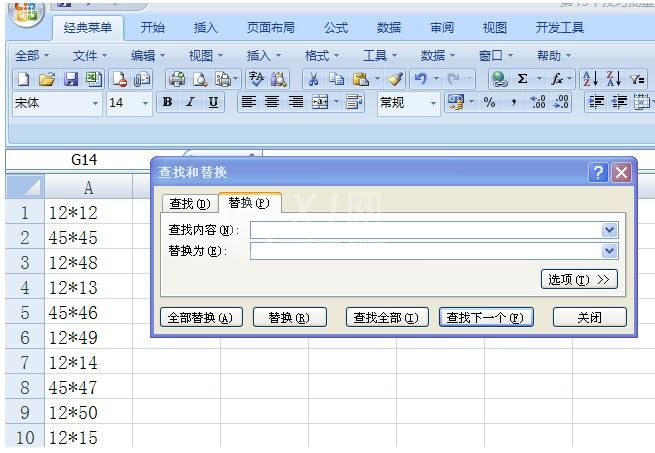Click the quick print icon
Screen dimensions: 655x453
(x=177, y=79)
